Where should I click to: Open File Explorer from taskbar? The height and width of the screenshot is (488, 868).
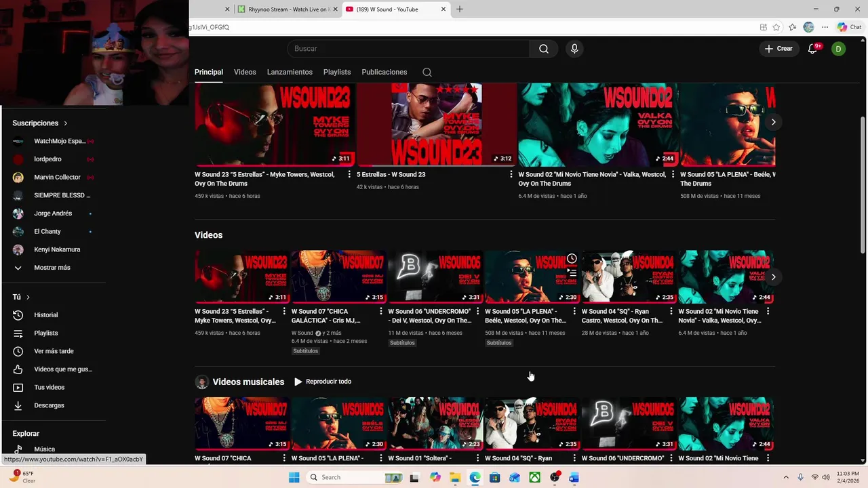pyautogui.click(x=455, y=477)
